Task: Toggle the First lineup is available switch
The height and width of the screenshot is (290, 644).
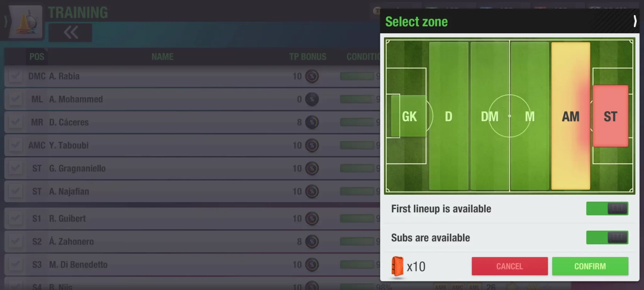Action: point(607,209)
